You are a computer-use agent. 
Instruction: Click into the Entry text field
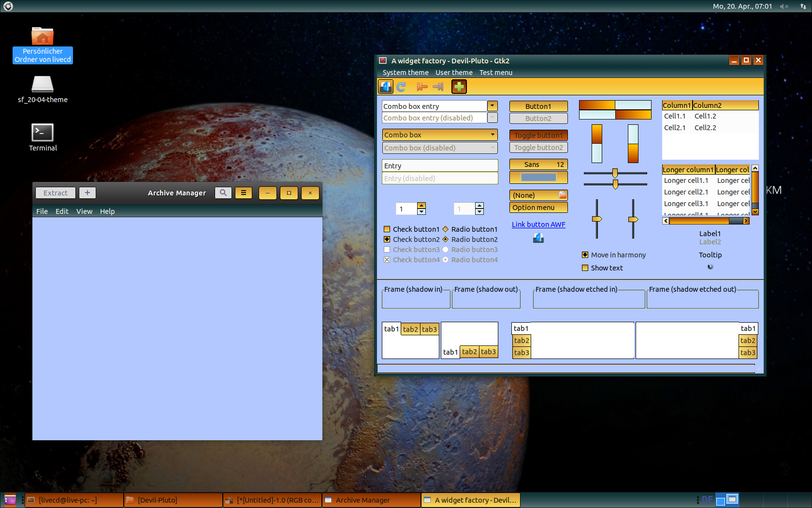coord(440,166)
